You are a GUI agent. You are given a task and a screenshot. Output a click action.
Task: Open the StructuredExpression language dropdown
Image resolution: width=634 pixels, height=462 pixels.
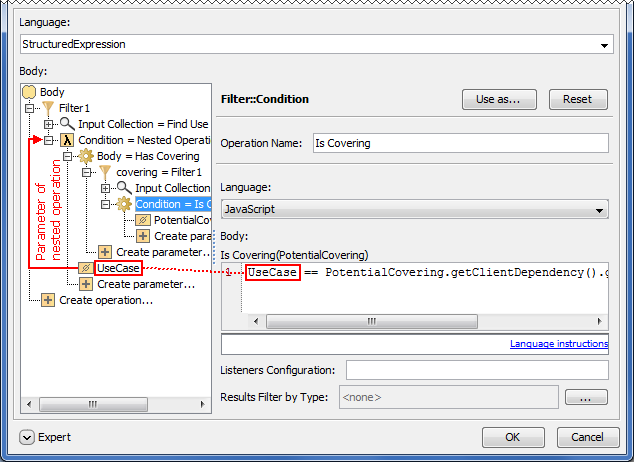(604, 45)
